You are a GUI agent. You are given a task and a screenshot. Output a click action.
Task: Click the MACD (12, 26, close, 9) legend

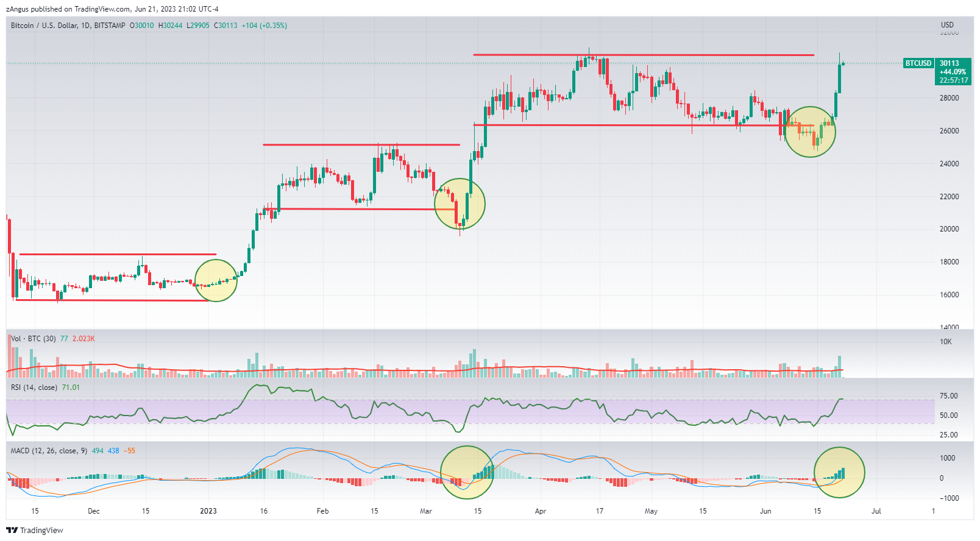tap(49, 451)
